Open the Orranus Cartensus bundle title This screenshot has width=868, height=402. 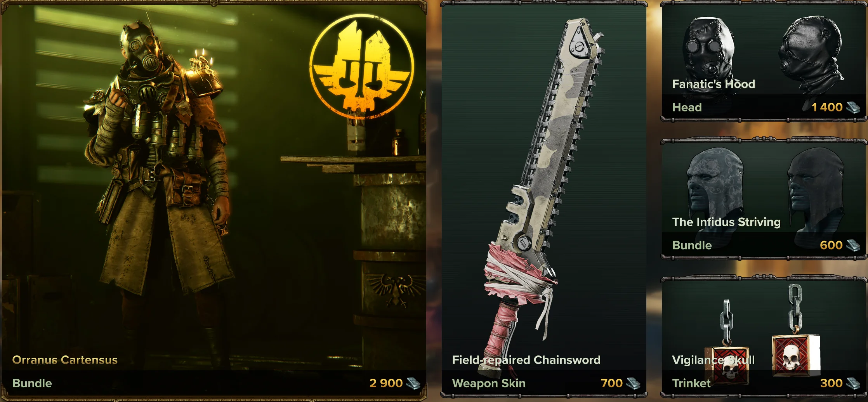(65, 360)
